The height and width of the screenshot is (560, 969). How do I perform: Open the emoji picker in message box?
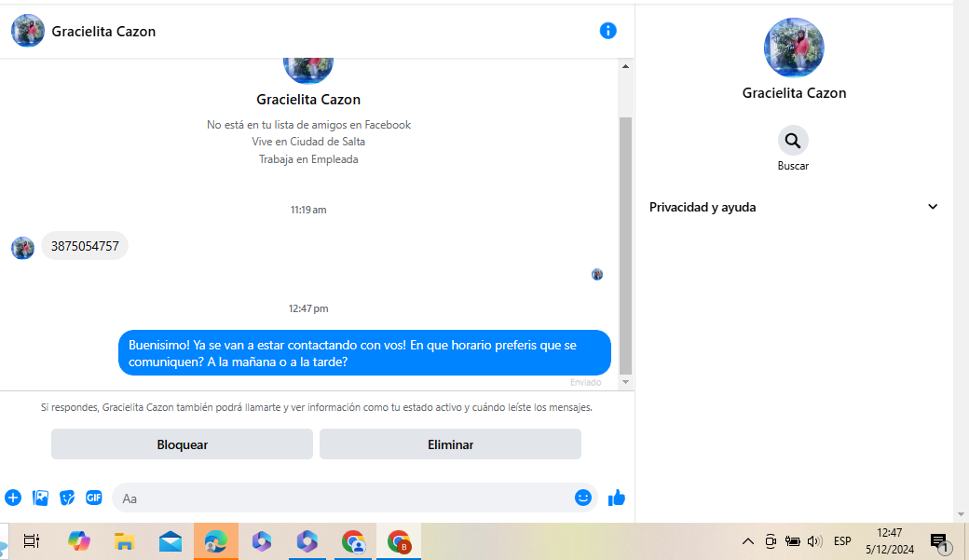click(583, 498)
